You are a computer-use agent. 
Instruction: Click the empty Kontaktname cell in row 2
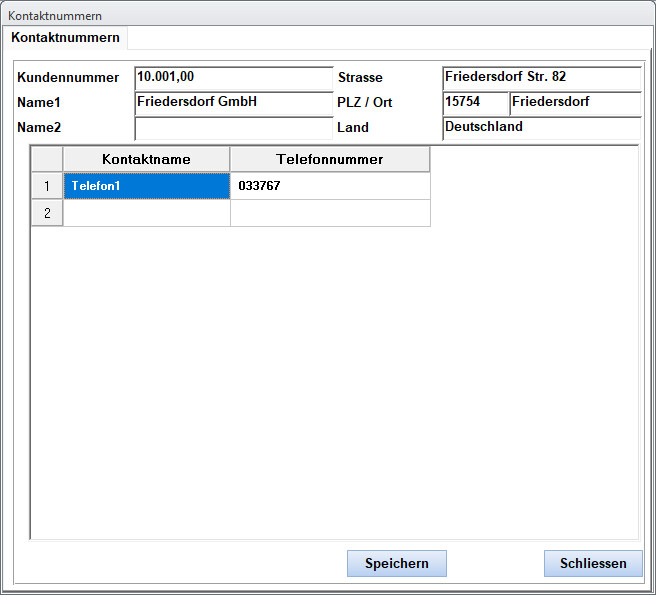pos(146,213)
